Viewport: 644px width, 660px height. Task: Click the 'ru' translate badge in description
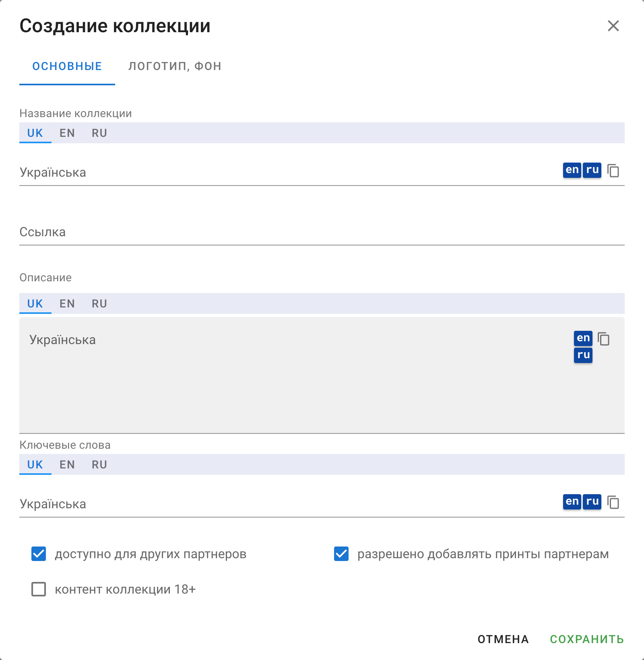pos(583,355)
